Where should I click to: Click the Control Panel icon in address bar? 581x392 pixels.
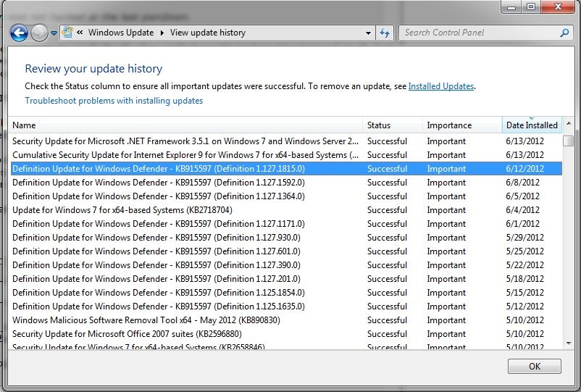click(67, 32)
